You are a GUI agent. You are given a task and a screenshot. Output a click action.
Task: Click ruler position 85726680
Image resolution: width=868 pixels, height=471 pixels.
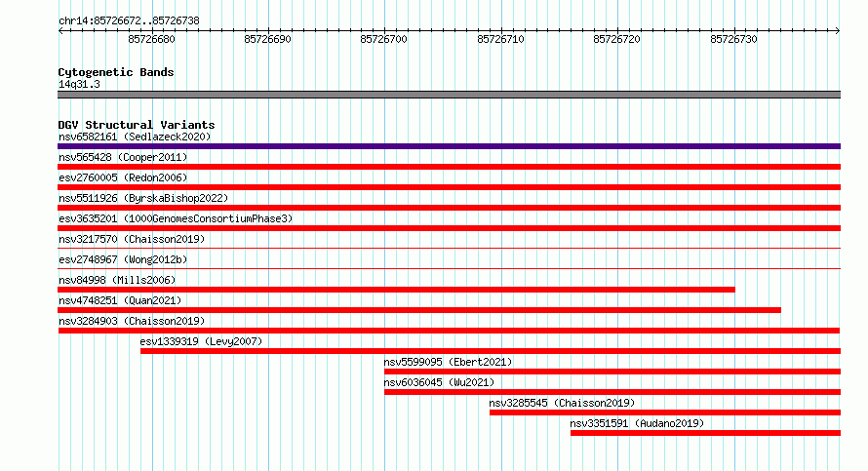(152, 39)
